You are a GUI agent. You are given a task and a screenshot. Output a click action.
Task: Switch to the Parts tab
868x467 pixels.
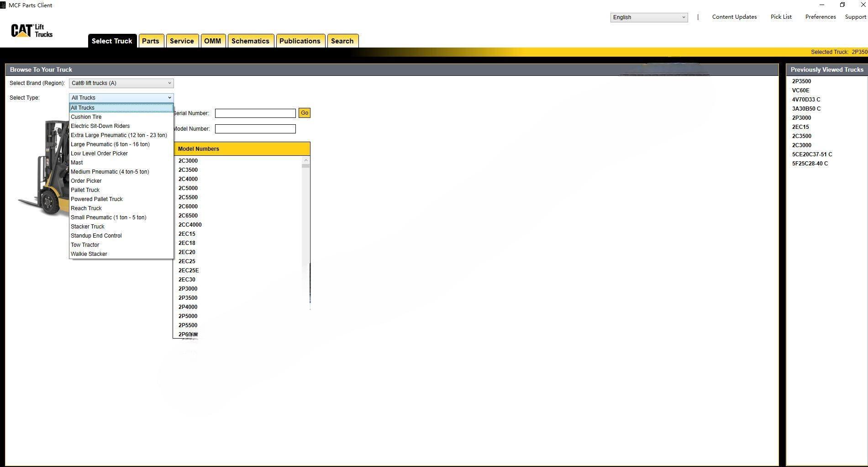click(151, 41)
